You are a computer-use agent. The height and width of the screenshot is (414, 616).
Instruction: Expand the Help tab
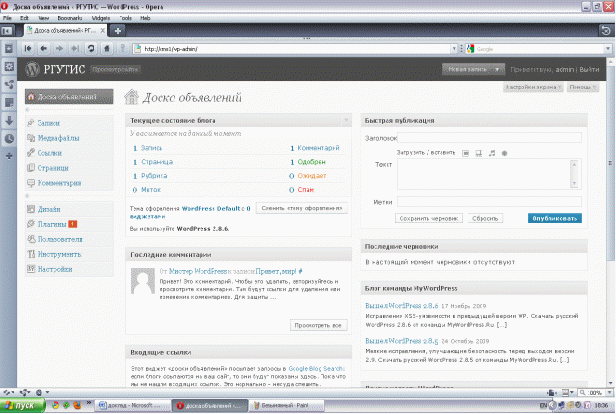click(x=583, y=87)
